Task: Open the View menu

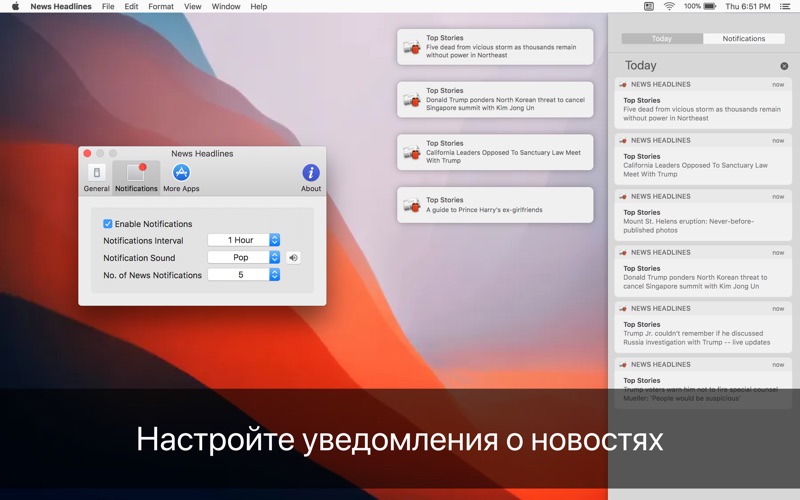Action: pos(192,7)
